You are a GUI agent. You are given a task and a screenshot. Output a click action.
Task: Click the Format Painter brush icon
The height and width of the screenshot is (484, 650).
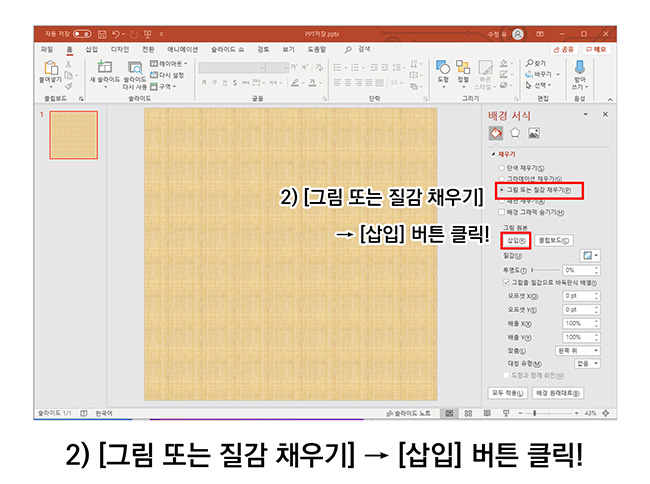pyautogui.click(x=69, y=86)
